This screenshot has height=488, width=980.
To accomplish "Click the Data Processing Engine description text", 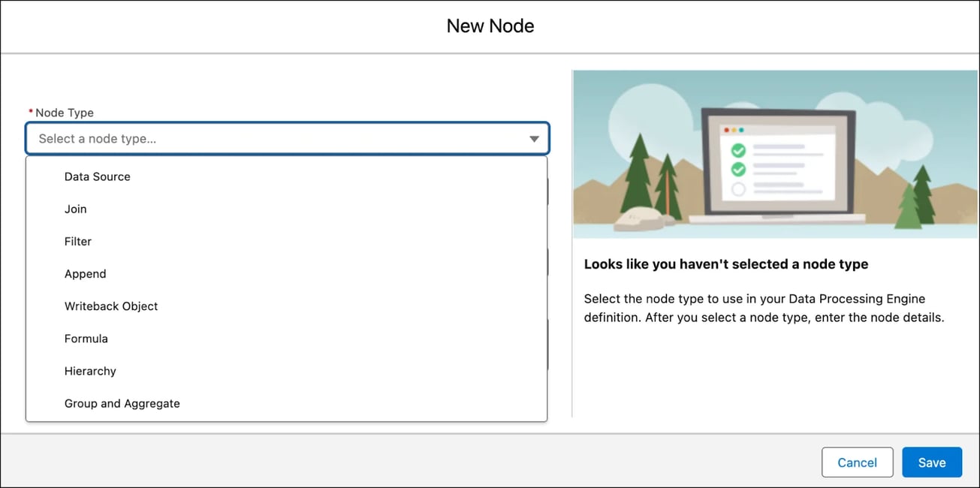I will point(764,308).
